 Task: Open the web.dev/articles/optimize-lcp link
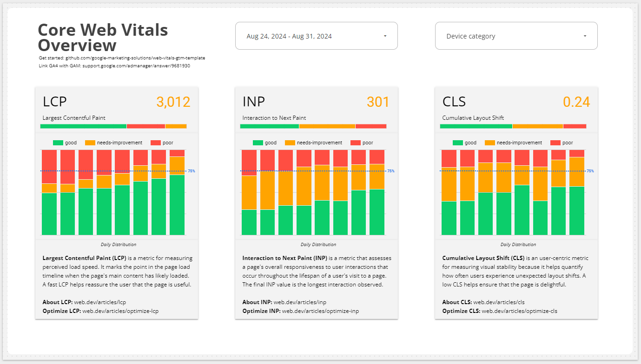[x=121, y=311]
